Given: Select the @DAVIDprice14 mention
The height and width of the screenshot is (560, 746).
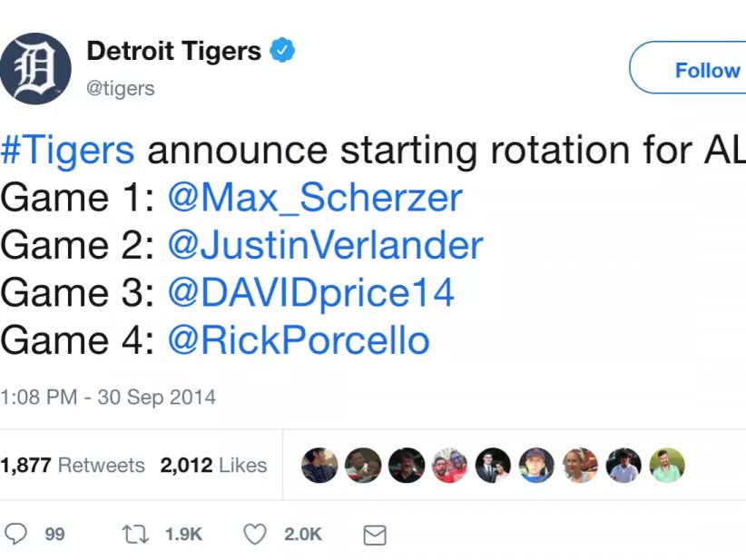Looking at the screenshot, I should pos(310,292).
